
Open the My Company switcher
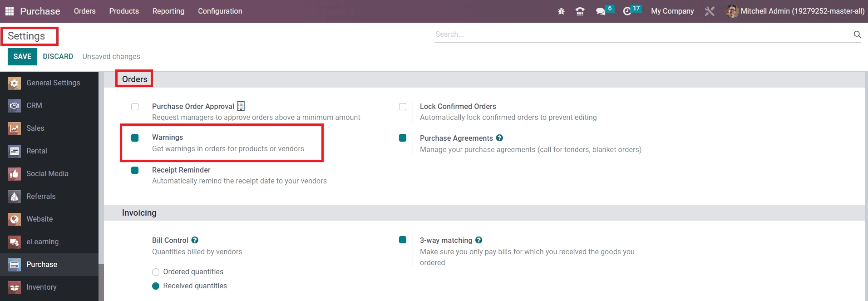pyautogui.click(x=672, y=11)
